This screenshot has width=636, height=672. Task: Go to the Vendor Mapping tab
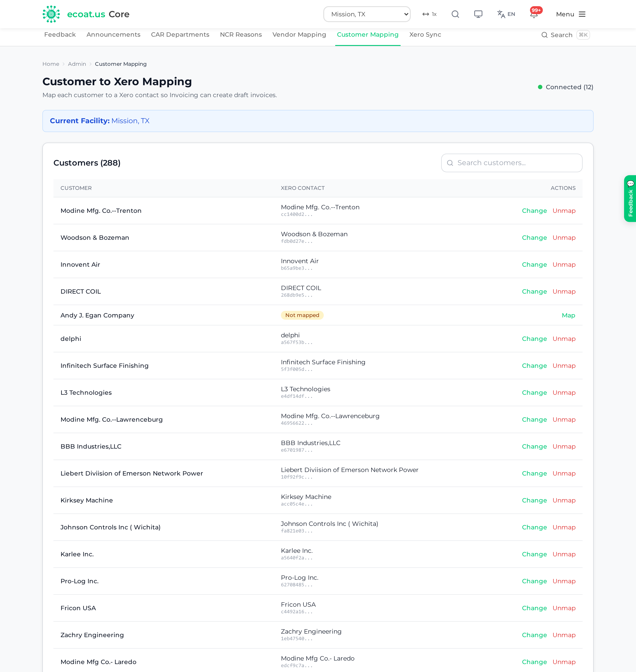299,35
